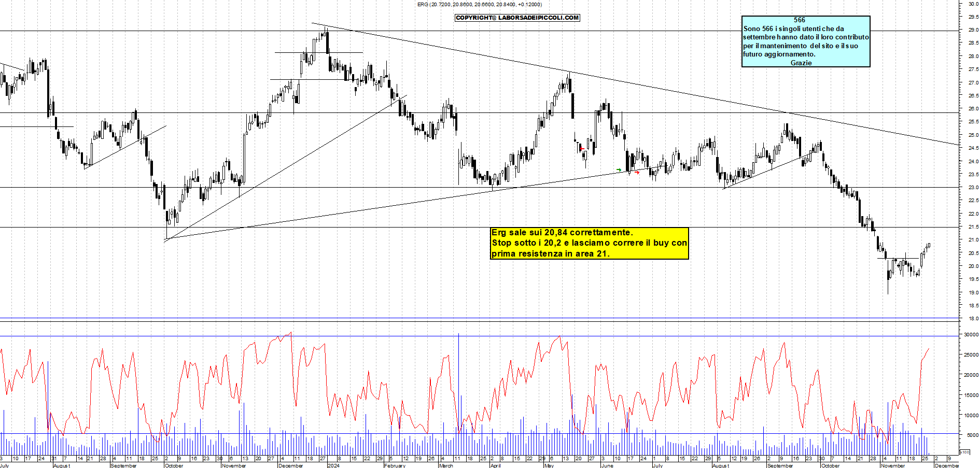Click the 24.0 price axis label

(973, 162)
